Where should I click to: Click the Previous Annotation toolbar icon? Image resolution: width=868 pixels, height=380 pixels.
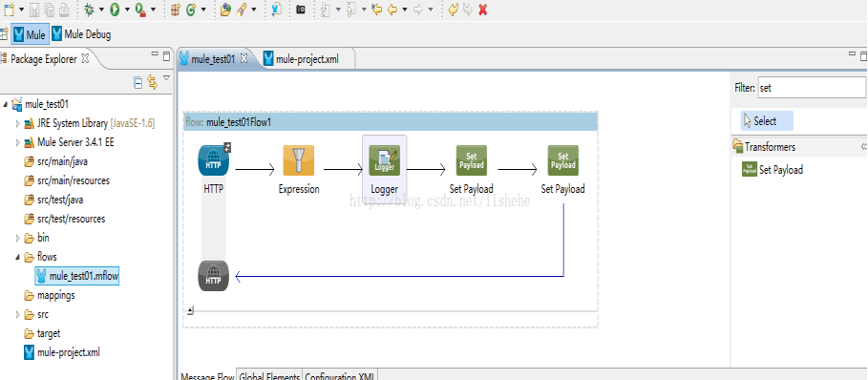pyautogui.click(x=351, y=10)
